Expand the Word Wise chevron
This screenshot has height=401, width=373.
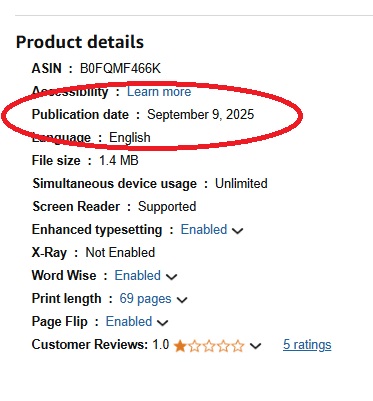pyautogui.click(x=171, y=277)
